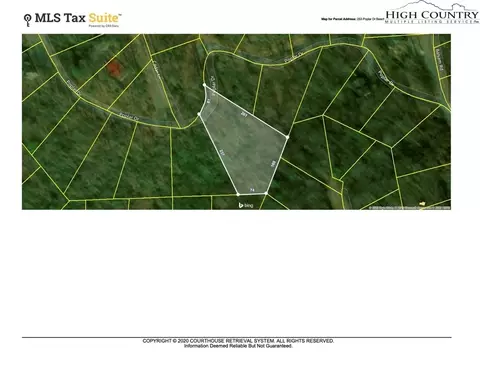Click the MLS Tax Suite pin icon
Image resolution: width=480 pixels, height=370 pixels.
[x=28, y=20]
